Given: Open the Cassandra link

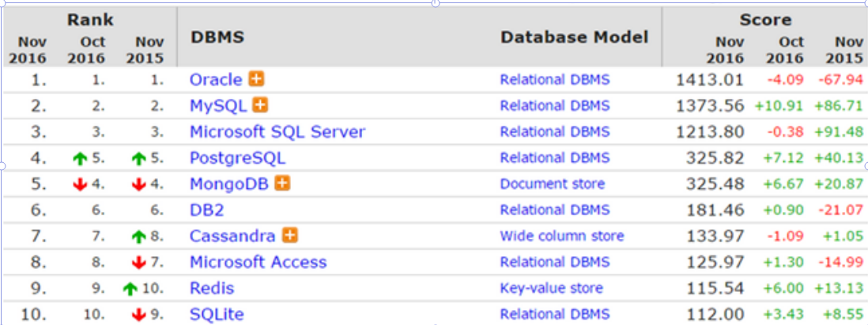Looking at the screenshot, I should tap(232, 236).
